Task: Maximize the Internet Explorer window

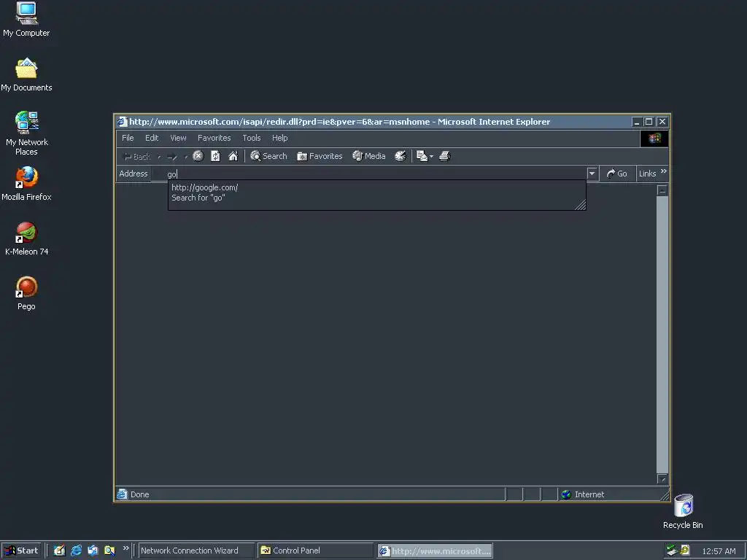Action: 649,122
